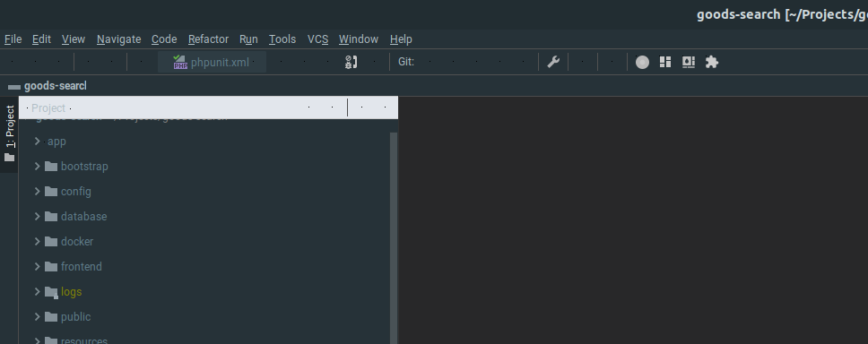This screenshot has height=344, width=868.
Task: Open the View menu
Action: point(73,39)
